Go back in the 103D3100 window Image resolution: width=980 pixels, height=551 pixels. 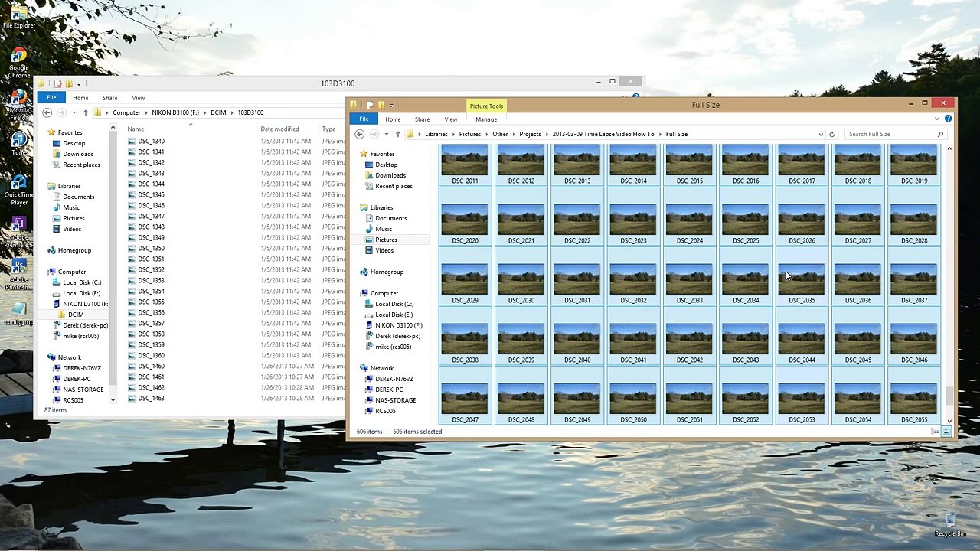(47, 112)
